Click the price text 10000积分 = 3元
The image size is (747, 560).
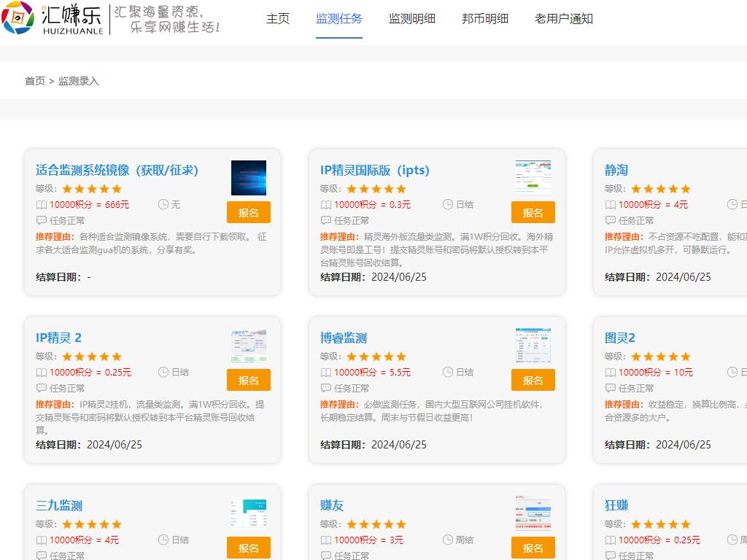tap(368, 540)
